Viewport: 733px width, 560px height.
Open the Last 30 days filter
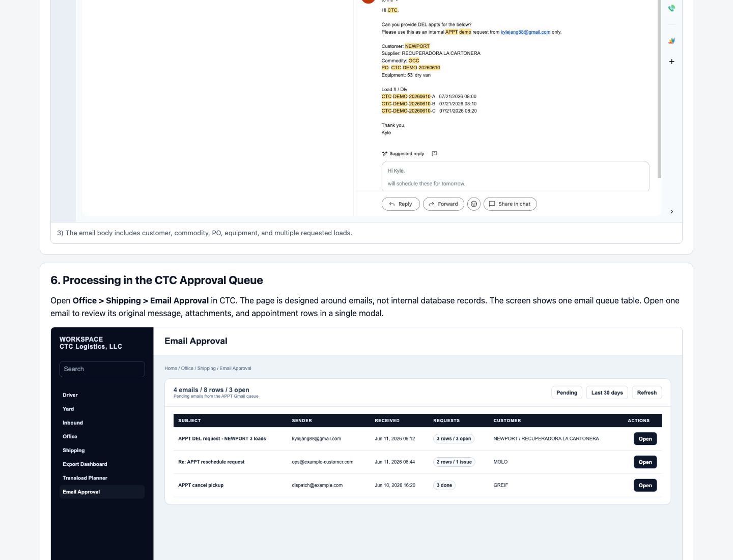coord(607,393)
